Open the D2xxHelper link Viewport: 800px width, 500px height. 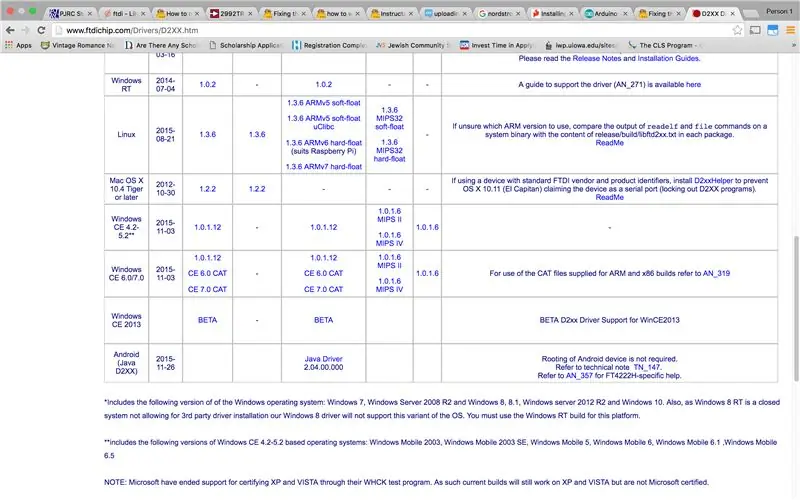pyautogui.click(x=713, y=180)
